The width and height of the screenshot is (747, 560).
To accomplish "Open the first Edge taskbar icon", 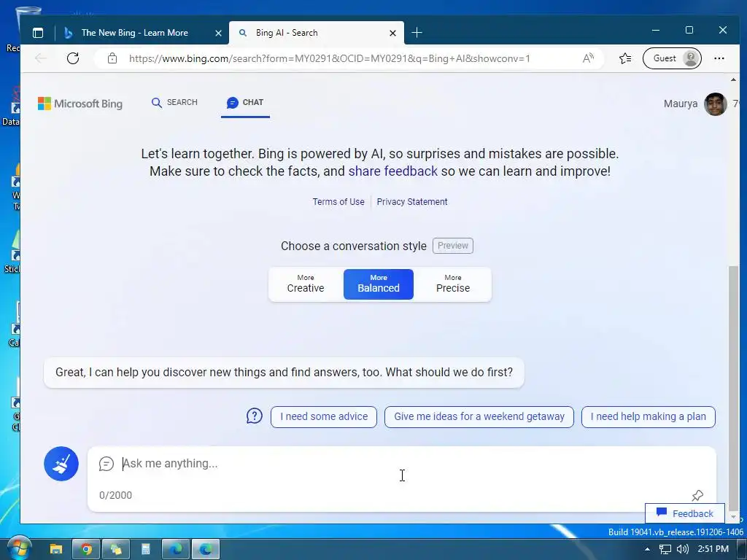I will 176,549.
